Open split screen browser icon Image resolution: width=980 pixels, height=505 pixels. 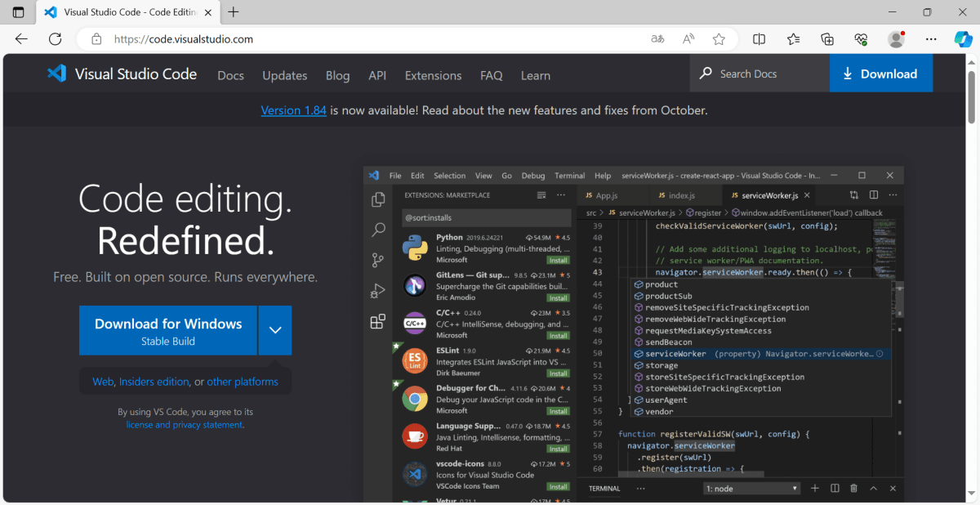[x=759, y=39]
